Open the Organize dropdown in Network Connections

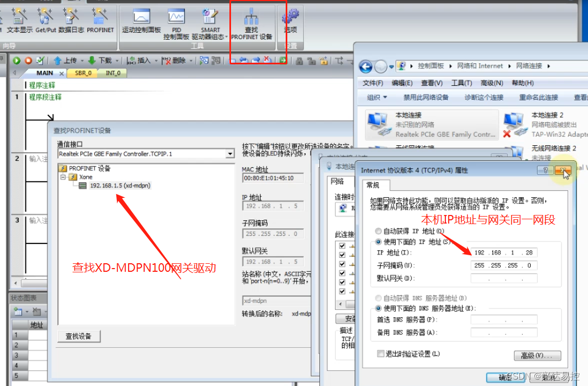377,98
